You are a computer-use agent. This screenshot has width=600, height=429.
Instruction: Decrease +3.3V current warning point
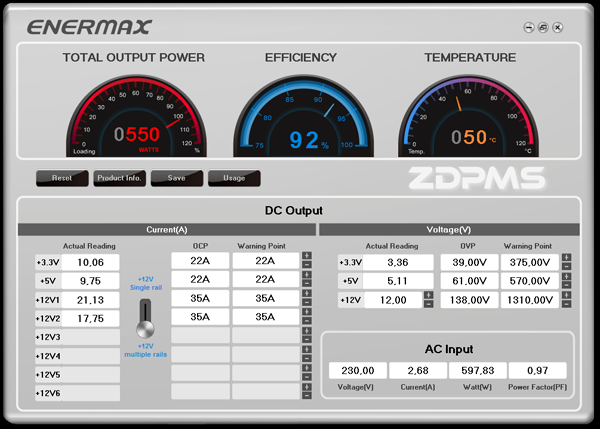click(x=307, y=264)
